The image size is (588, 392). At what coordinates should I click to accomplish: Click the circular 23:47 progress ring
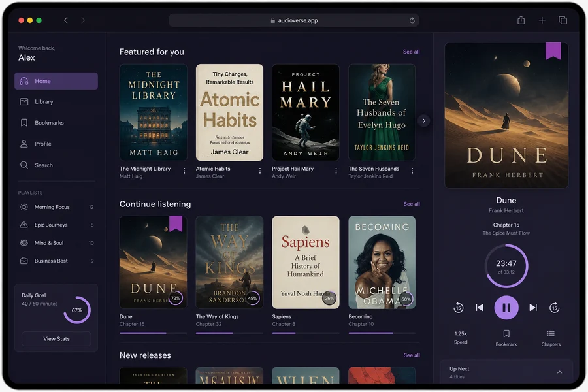point(506,266)
